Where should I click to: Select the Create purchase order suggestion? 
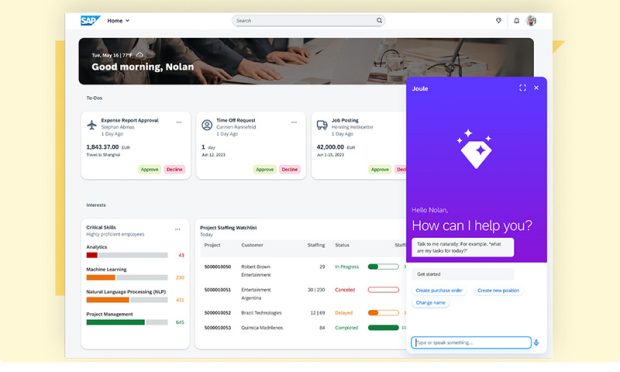[439, 290]
